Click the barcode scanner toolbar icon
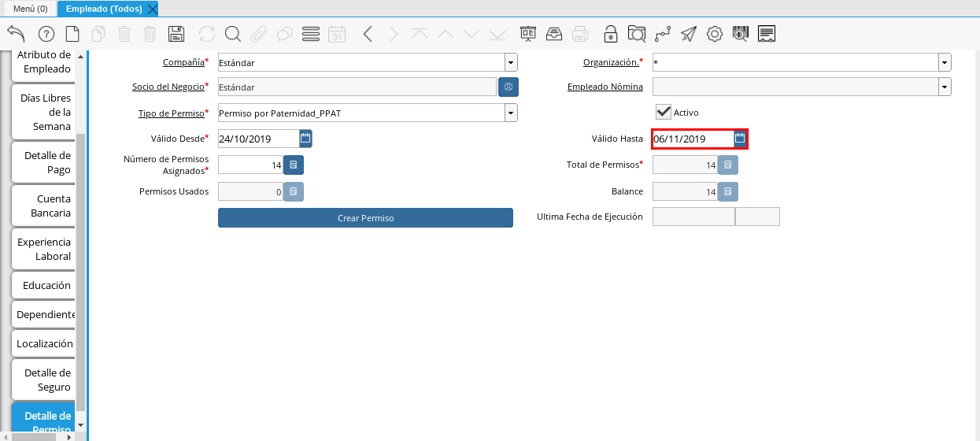980x441 pixels. 741,34
